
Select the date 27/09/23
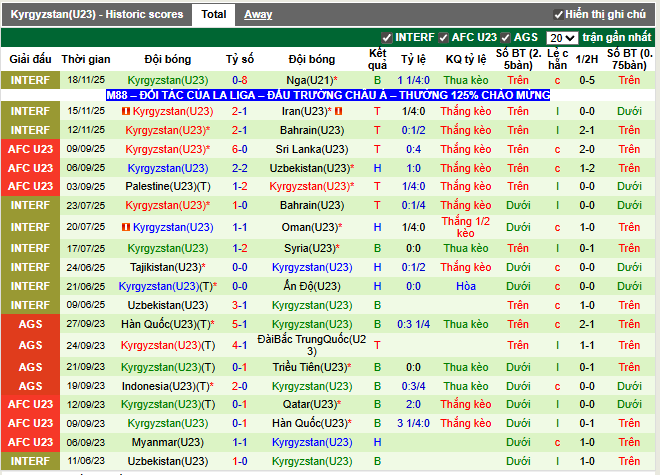[86, 324]
